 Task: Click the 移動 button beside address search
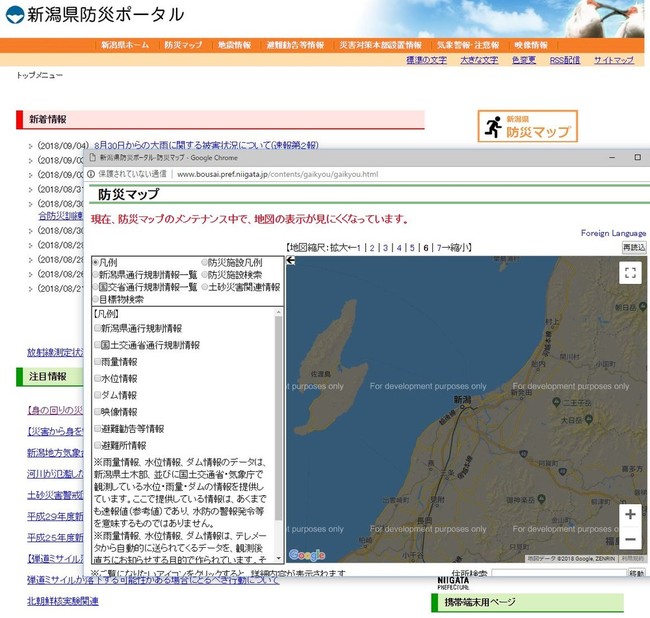point(637,573)
